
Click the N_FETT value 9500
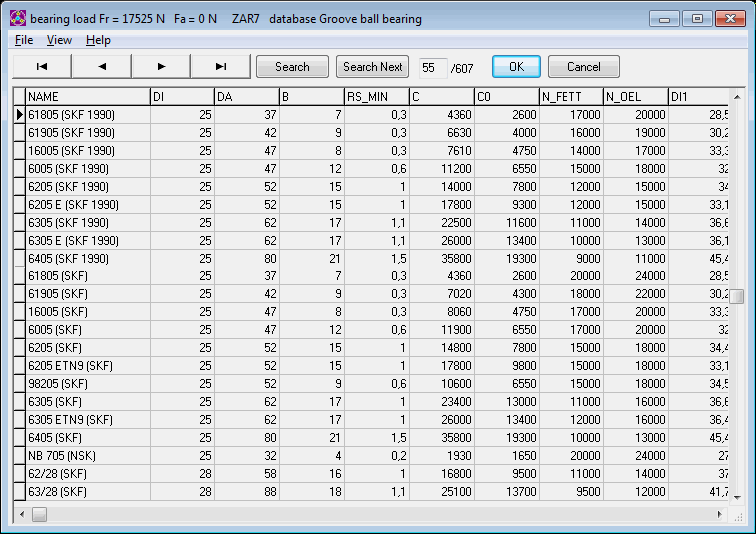(x=588, y=492)
